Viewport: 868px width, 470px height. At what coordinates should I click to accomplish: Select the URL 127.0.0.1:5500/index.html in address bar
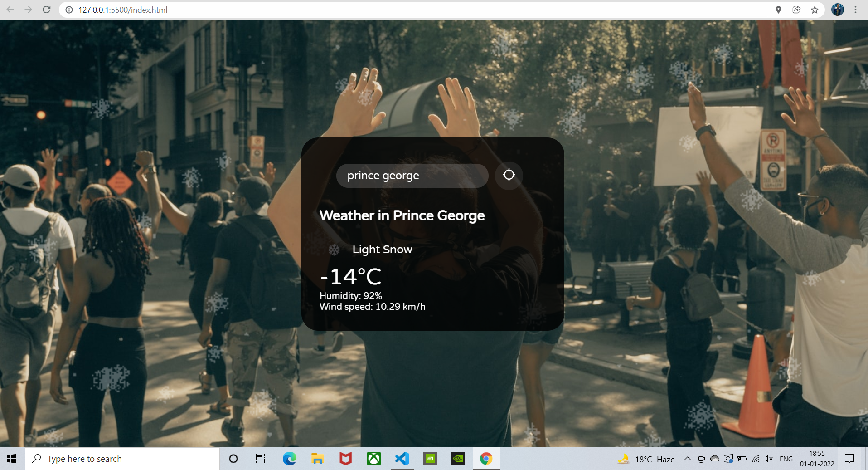click(x=123, y=10)
